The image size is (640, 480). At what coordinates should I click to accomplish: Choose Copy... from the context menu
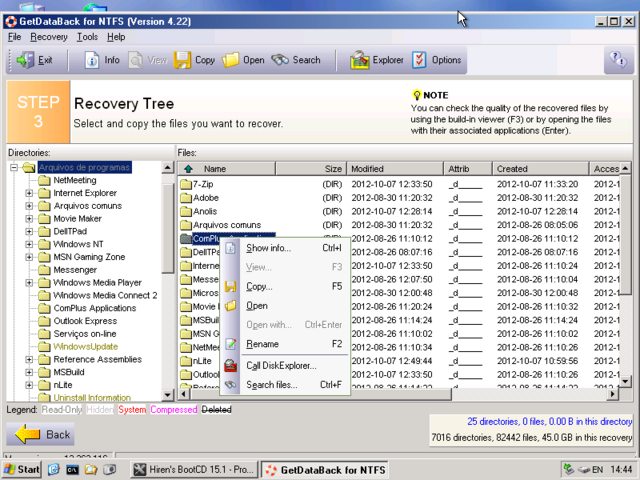[285, 286]
